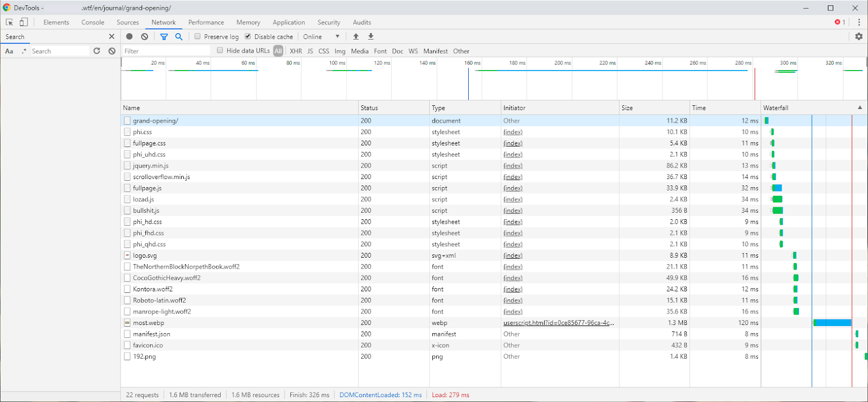The width and height of the screenshot is (868, 402).
Task: Check the Hide data URLs option
Action: pos(220,50)
